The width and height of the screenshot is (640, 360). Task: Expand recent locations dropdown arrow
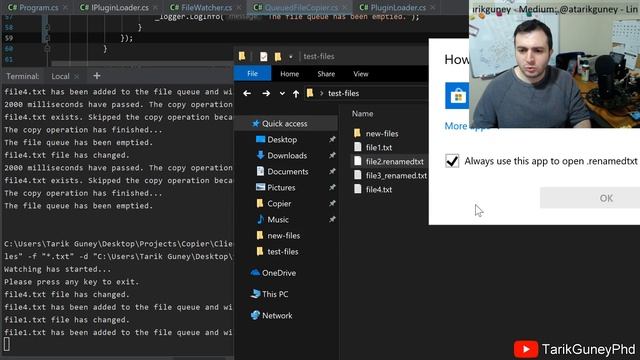(282, 93)
